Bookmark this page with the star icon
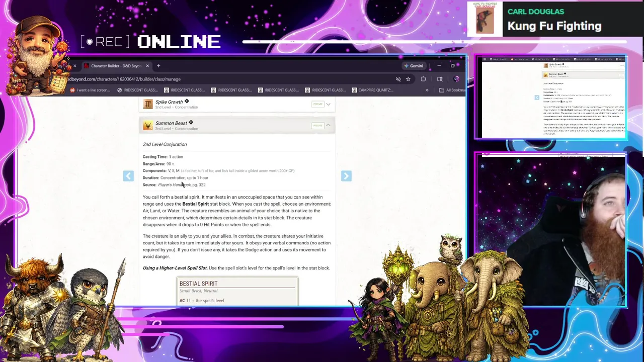 408,79
